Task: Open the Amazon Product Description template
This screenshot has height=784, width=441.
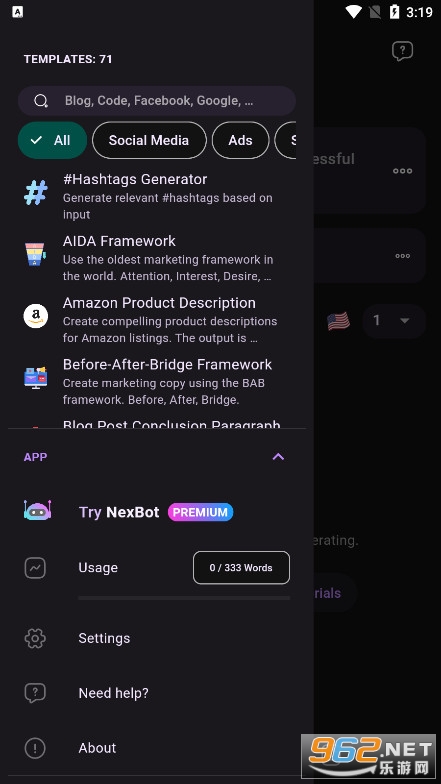Action: tap(157, 320)
